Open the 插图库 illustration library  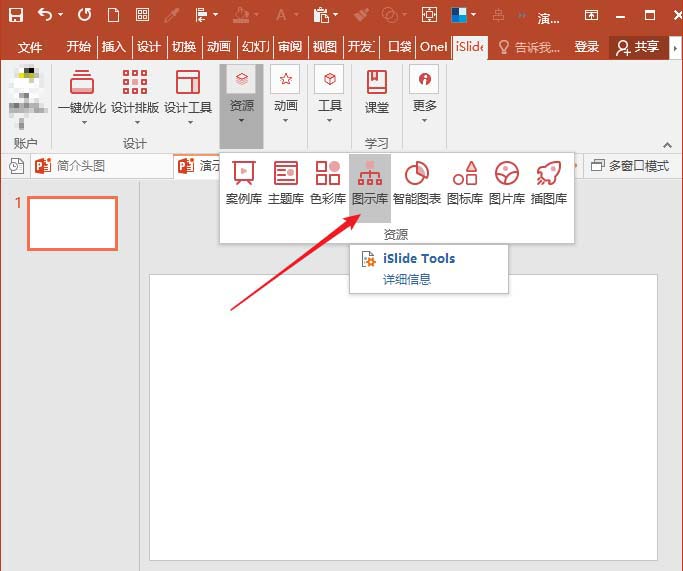pyautogui.click(x=548, y=182)
